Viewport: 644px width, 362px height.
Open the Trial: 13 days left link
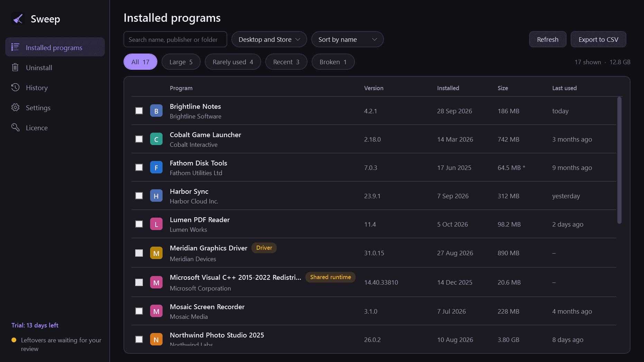35,325
